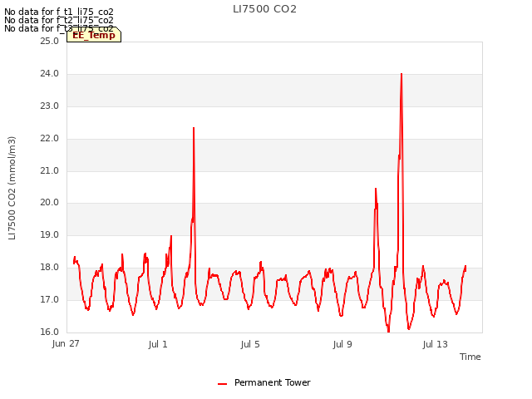Click the 23.0 y-axis tick label

49,106
